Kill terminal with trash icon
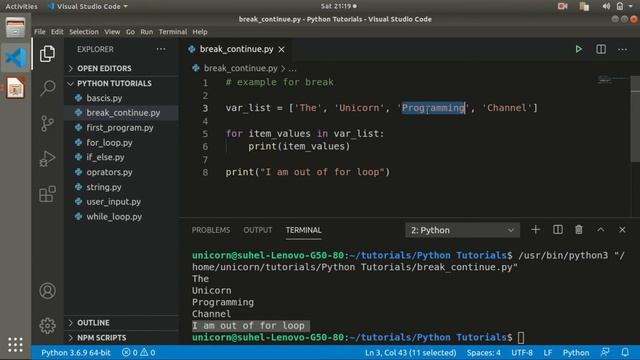Image resolution: width=640 pixels, height=360 pixels. 579,230
